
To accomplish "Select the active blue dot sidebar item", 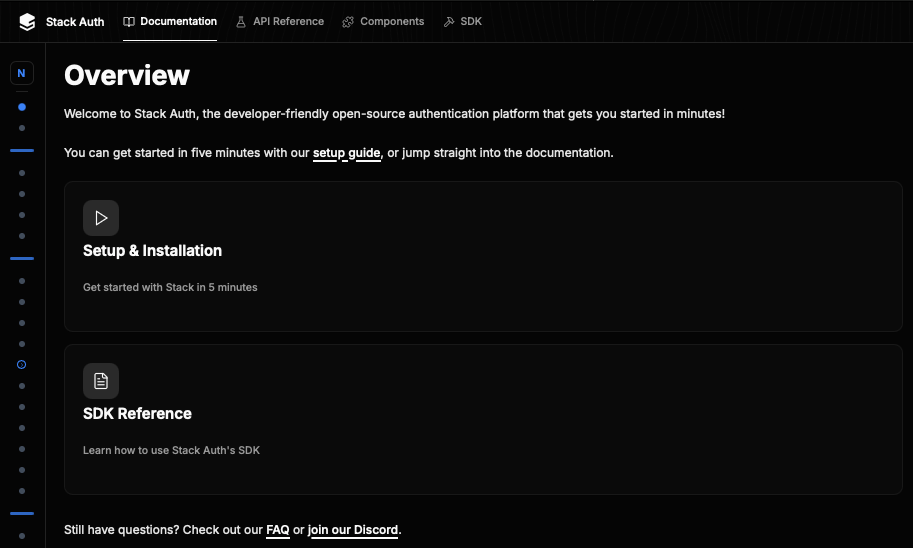I will (22, 107).
